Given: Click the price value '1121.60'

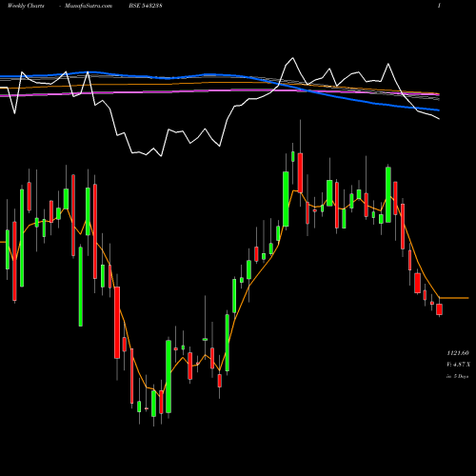Looking at the screenshot, I should tap(458, 353).
